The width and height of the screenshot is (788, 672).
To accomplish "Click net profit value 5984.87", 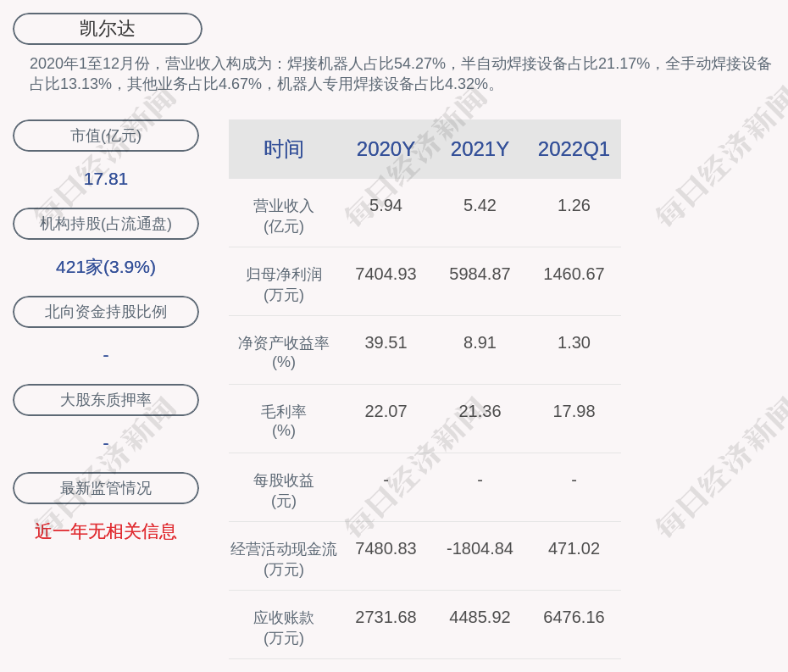I will pyautogui.click(x=480, y=274).
